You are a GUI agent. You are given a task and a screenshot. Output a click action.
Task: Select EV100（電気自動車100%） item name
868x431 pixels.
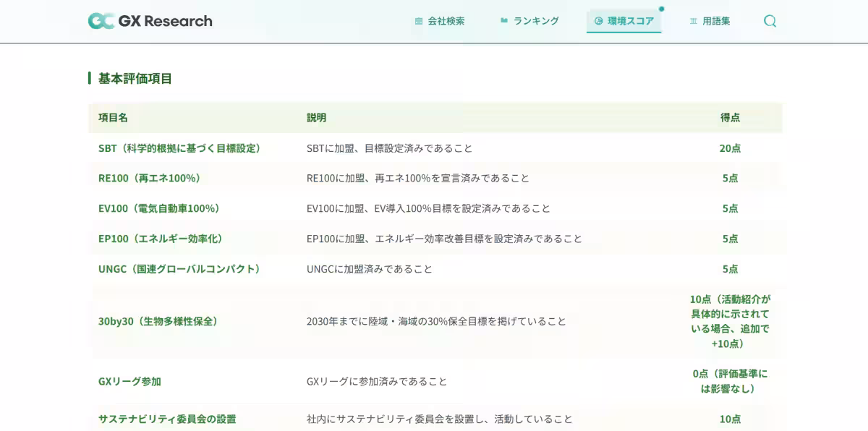click(x=159, y=208)
